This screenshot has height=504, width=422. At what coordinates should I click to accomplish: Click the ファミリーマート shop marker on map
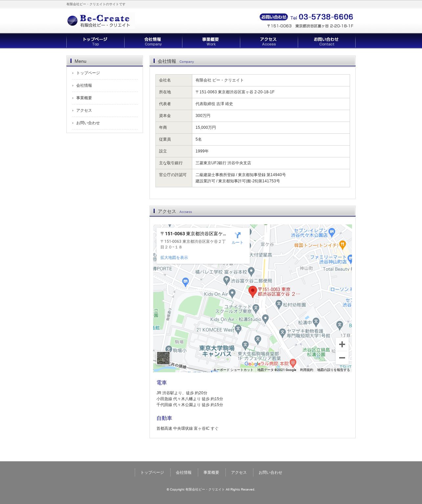350,259
